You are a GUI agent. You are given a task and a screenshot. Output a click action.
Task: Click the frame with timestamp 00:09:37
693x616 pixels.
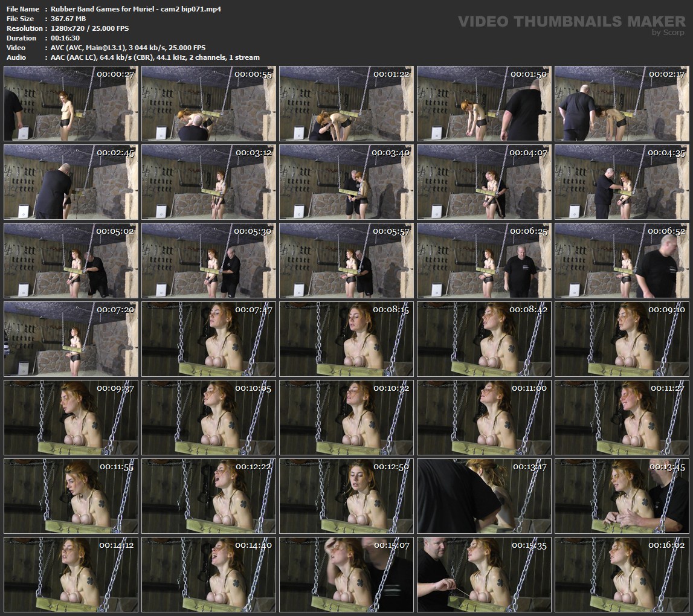click(71, 417)
